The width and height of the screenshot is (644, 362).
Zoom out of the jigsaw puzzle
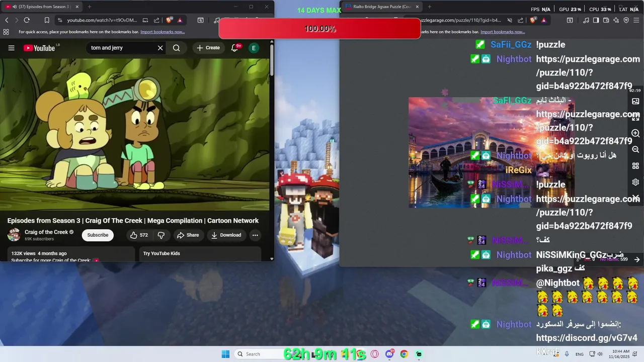(635, 150)
